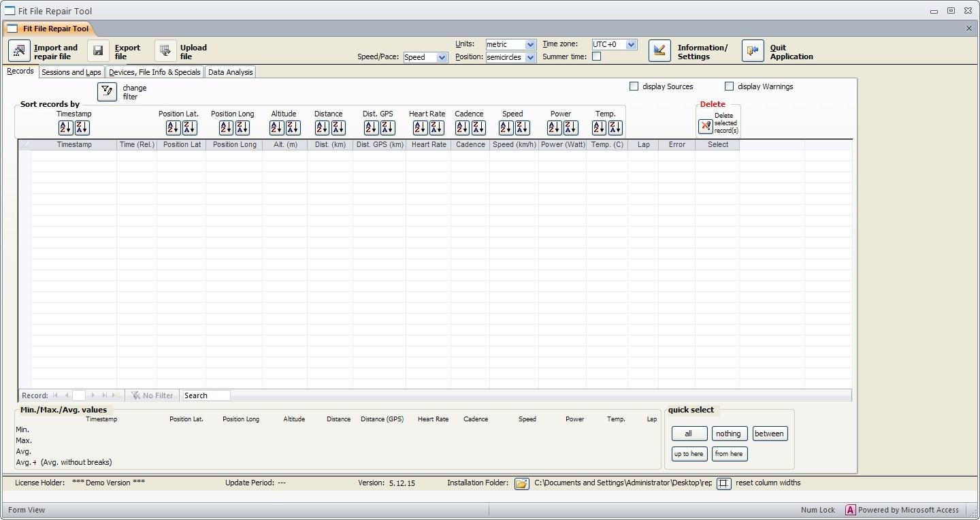Sort Temp. descending
980x520 pixels.
(615, 127)
